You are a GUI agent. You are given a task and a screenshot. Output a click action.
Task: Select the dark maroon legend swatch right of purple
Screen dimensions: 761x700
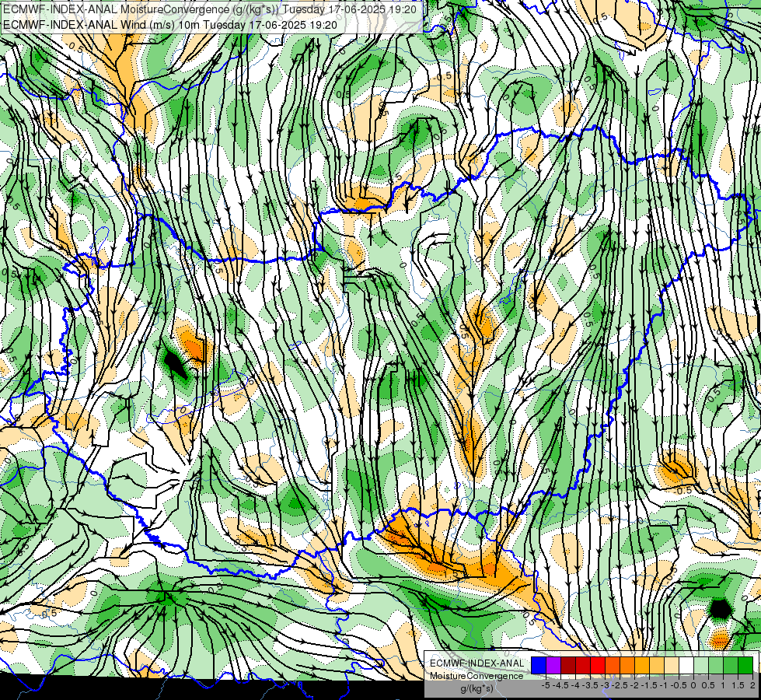(x=568, y=666)
